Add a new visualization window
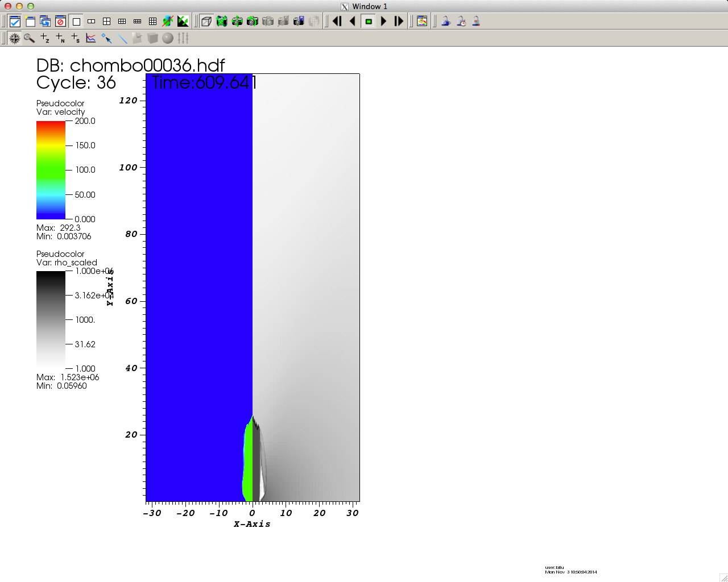The image size is (728, 582). 30,22
